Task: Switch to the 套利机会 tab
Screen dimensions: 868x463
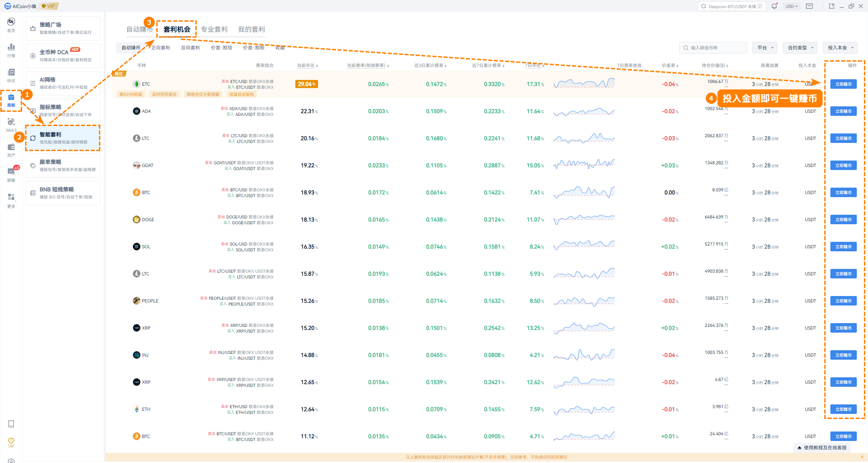Action: (x=177, y=29)
